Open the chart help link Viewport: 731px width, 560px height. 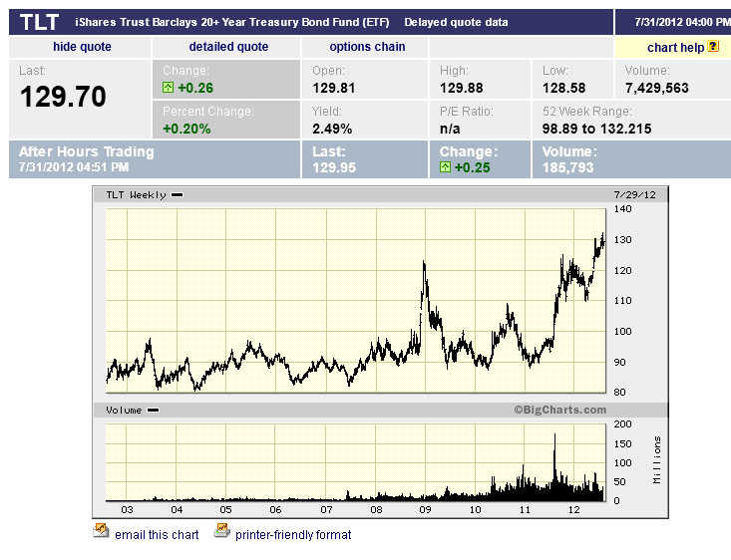point(675,48)
